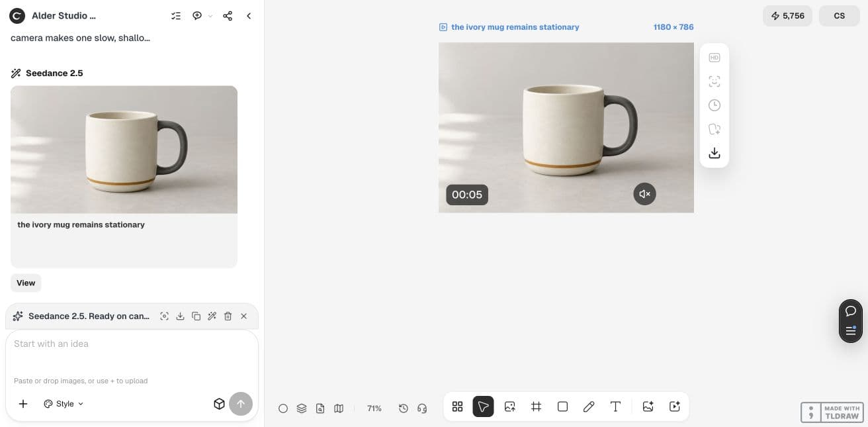
Task: Unmute the video with the speaker icon
Action: (645, 194)
